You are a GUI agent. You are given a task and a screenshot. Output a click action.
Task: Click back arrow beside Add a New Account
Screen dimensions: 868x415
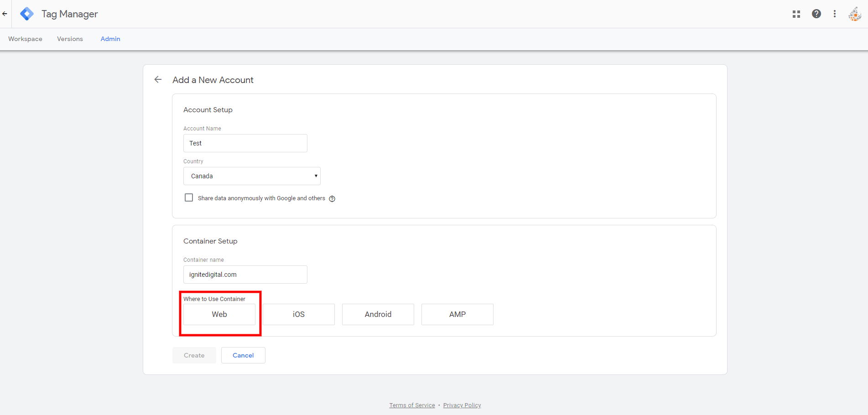(158, 80)
